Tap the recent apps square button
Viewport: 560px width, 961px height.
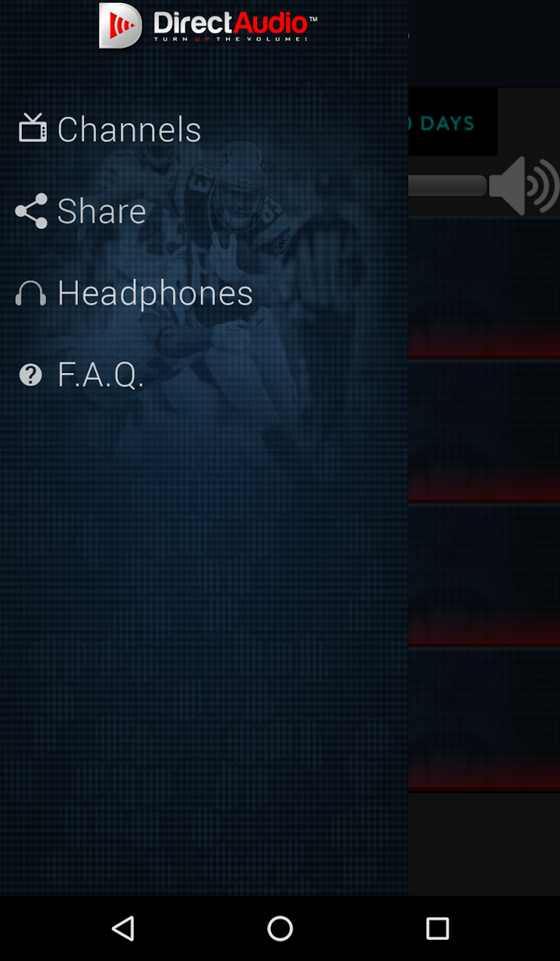(438, 928)
